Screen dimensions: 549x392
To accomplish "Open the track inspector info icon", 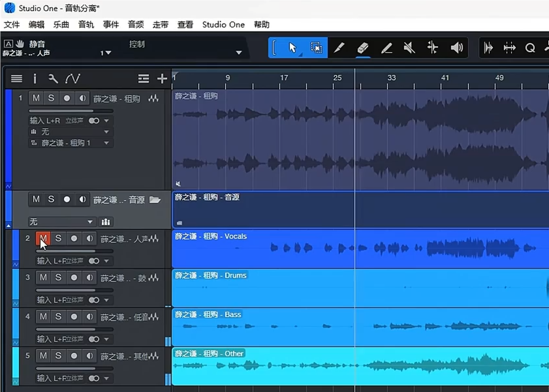I will (35, 79).
